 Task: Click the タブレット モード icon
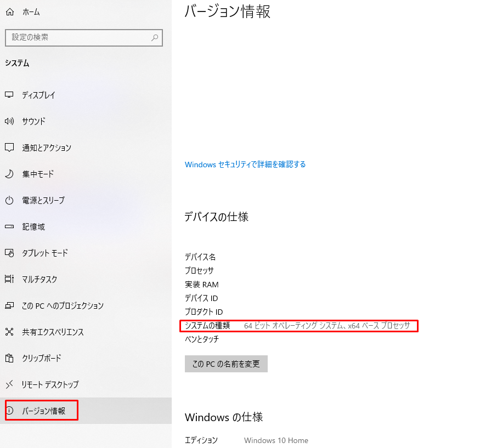click(9, 253)
